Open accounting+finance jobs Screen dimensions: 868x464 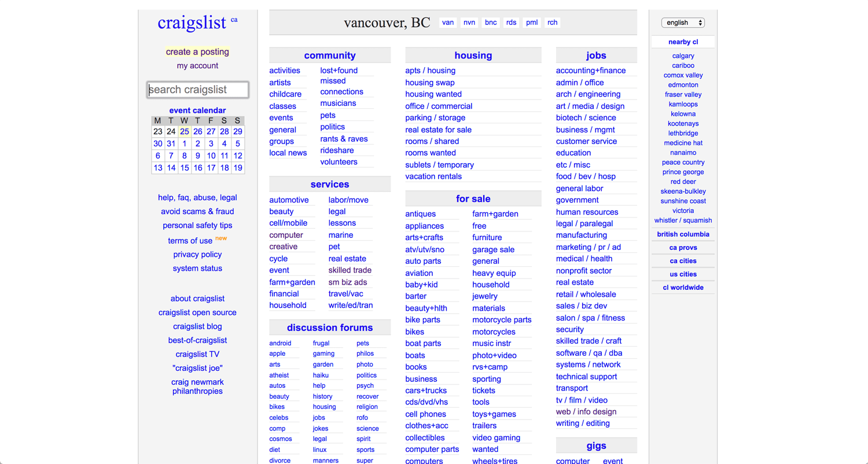(x=591, y=71)
